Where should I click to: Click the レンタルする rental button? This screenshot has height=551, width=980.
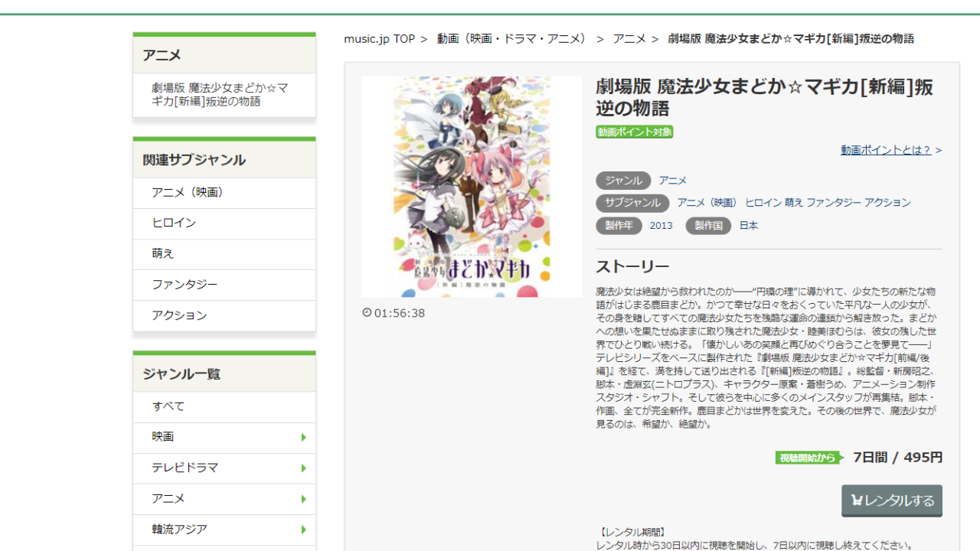pos(892,500)
